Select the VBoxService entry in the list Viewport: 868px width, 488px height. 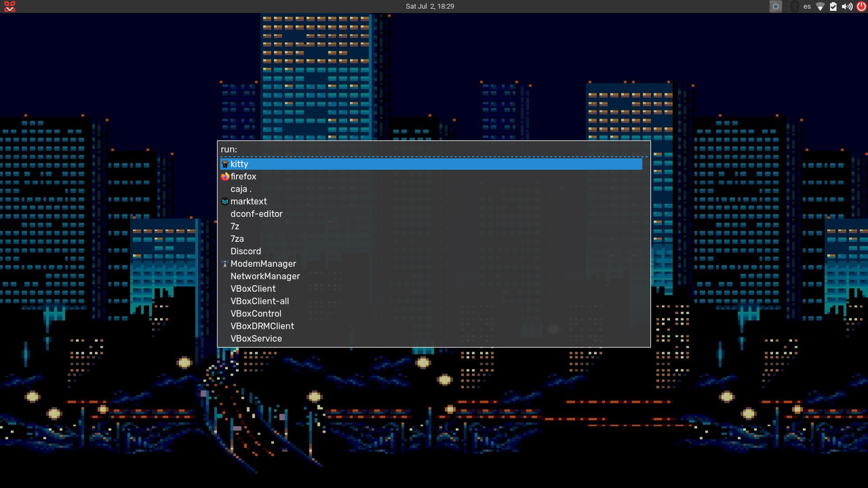pyautogui.click(x=256, y=338)
